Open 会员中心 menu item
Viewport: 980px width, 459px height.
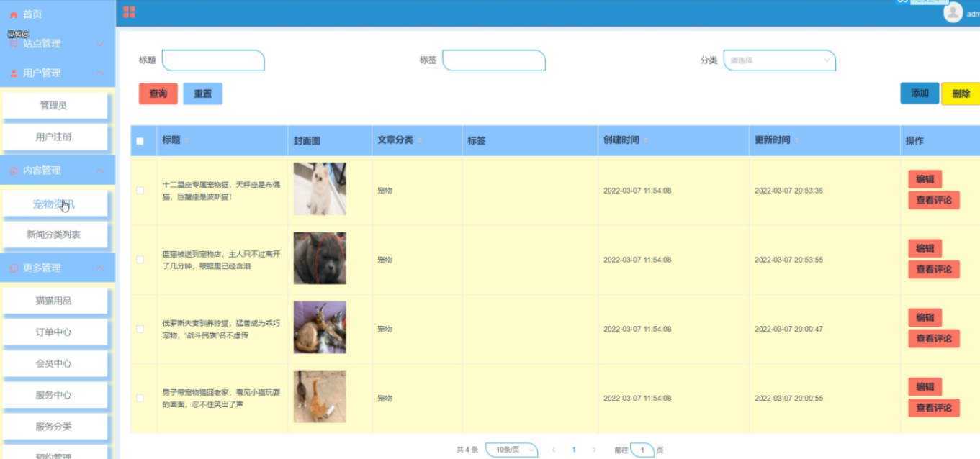point(55,363)
